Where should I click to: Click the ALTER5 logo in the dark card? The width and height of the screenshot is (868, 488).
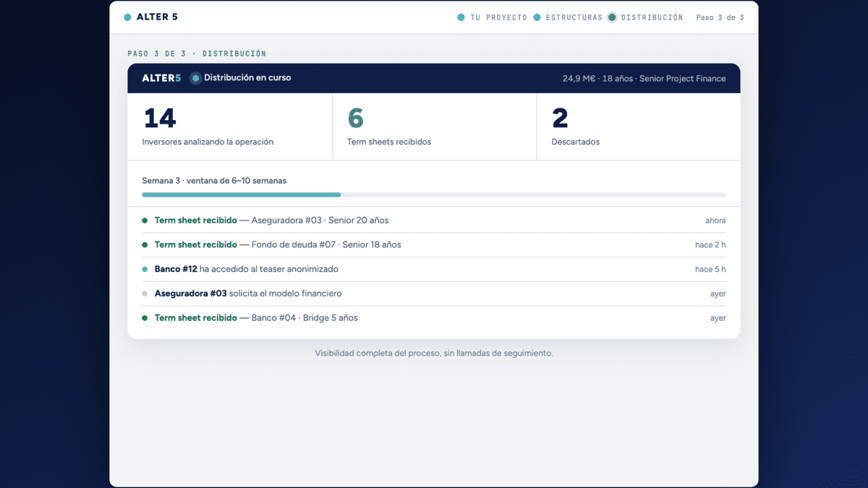tap(161, 78)
